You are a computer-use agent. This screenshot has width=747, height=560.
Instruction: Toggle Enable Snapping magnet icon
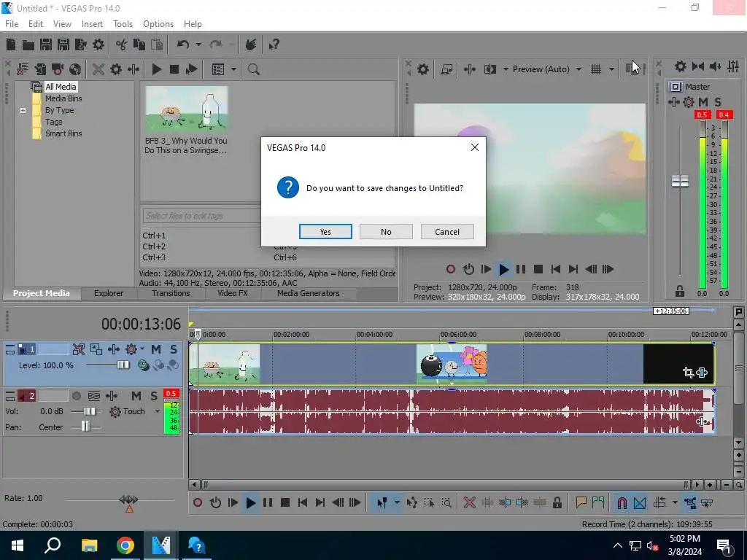pos(622,503)
